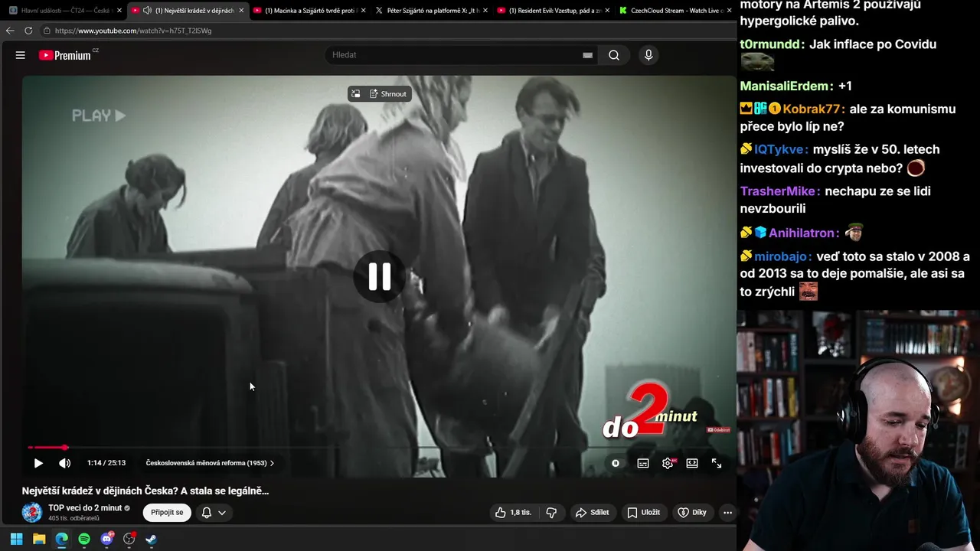Click chat username Anihilatron
This screenshot has width=980, height=551.
[x=802, y=233]
